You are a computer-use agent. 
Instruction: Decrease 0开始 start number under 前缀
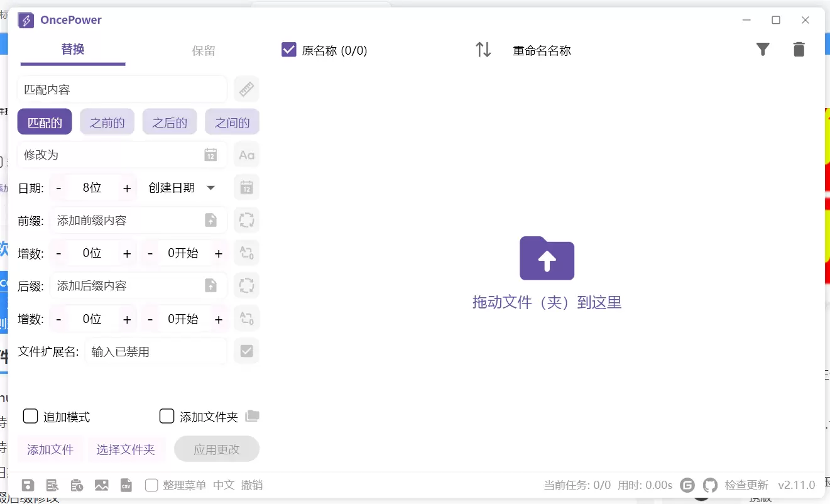[150, 253]
